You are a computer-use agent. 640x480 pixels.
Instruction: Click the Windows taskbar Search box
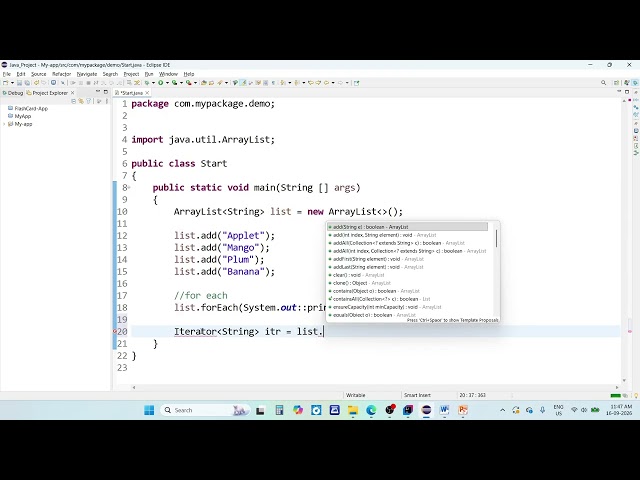[x=204, y=410]
